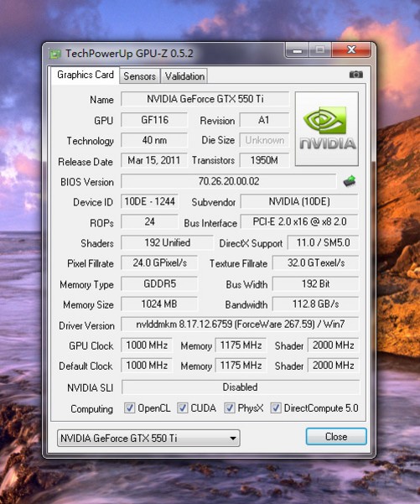Click the camera screenshot icon
This screenshot has width=420, height=504.
[x=356, y=75]
